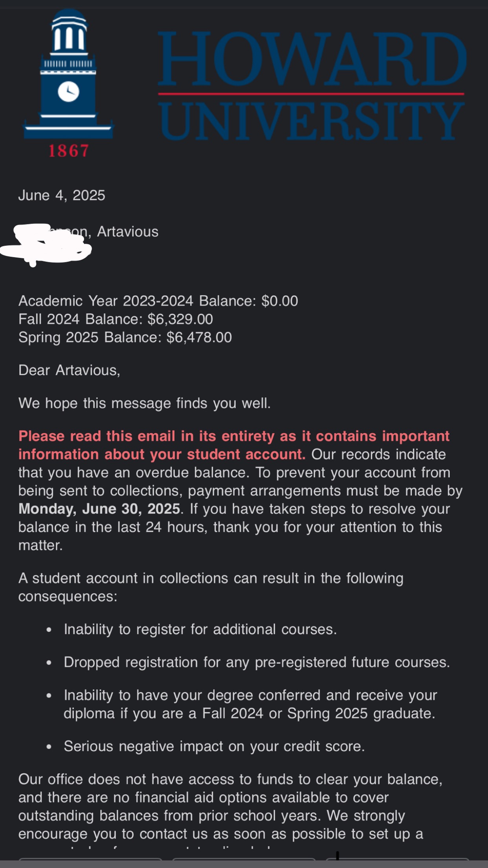Click the Dear Artavious greeting
The image size is (488, 868).
[x=69, y=370]
